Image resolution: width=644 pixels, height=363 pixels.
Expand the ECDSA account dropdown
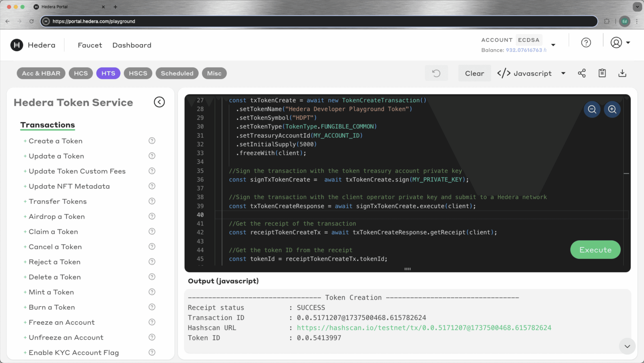pyautogui.click(x=553, y=45)
